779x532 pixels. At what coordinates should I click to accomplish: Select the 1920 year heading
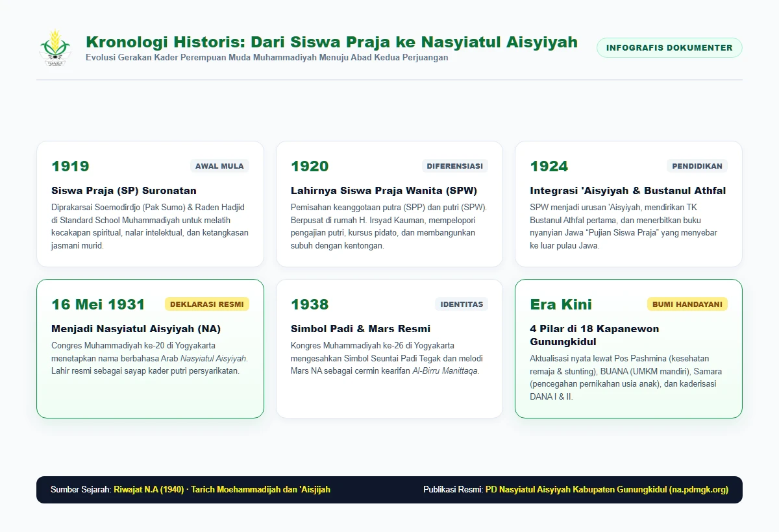(310, 166)
